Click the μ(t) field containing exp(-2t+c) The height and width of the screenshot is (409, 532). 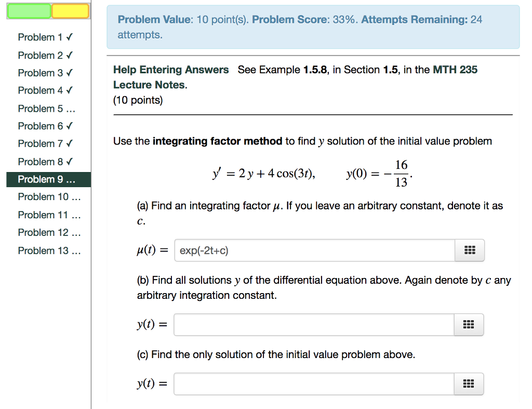(312, 250)
